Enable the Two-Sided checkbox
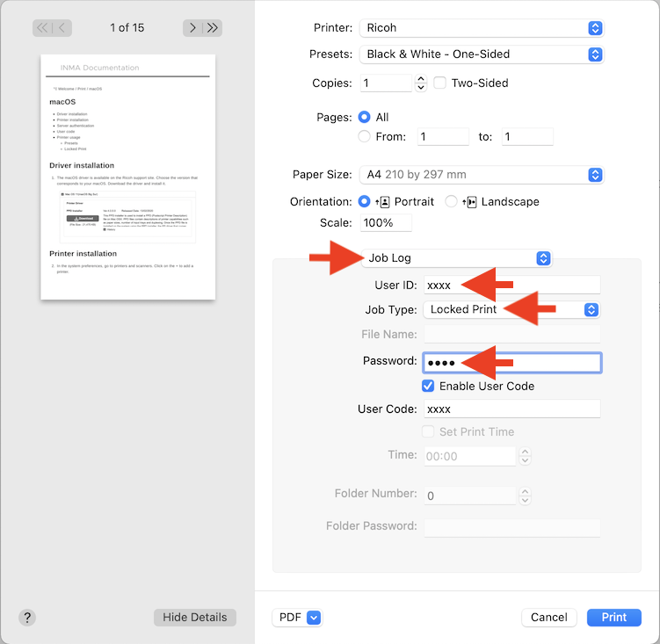 pos(440,83)
